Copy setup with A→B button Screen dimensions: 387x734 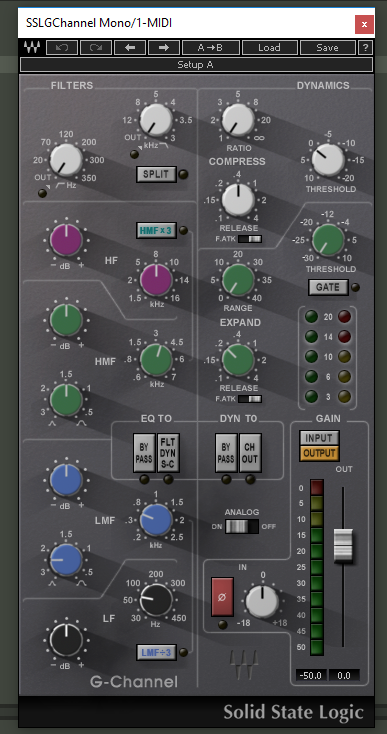point(211,47)
